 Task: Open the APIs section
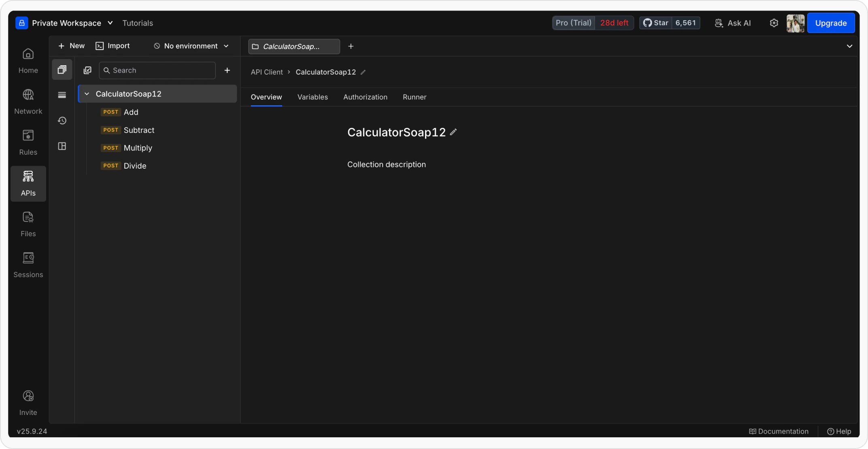28,183
